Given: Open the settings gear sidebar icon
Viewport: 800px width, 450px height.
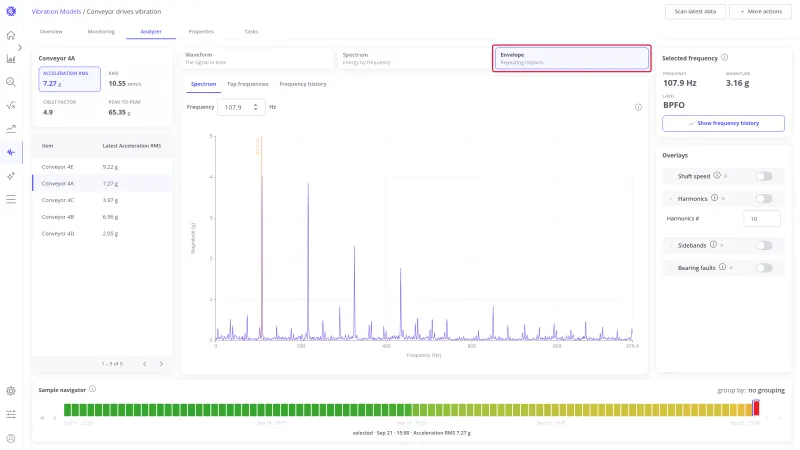Looking at the screenshot, I should coord(11,391).
